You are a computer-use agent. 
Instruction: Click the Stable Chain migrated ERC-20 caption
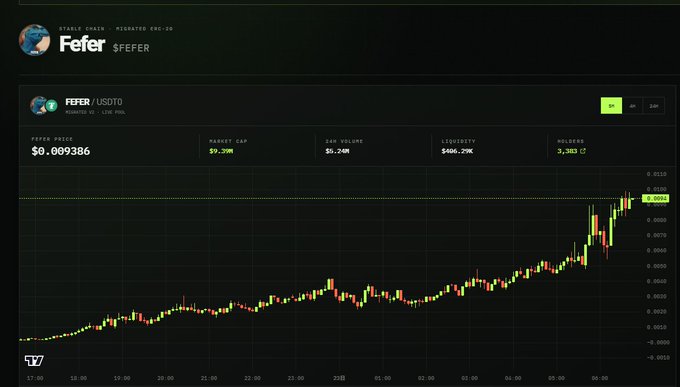[x=116, y=29]
